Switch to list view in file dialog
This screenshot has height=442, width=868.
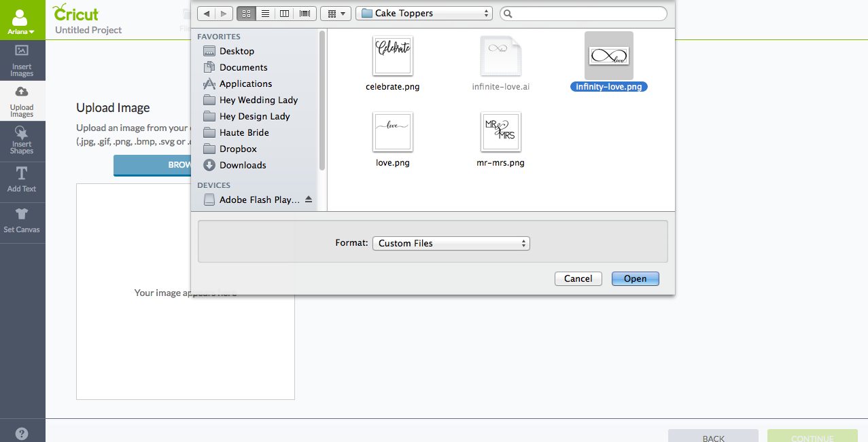coord(265,14)
